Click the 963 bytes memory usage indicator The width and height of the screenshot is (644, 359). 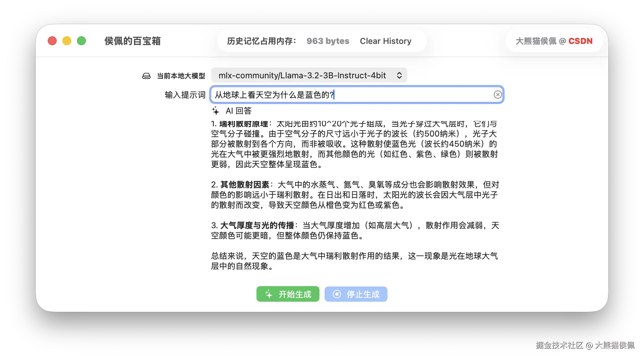pos(327,41)
